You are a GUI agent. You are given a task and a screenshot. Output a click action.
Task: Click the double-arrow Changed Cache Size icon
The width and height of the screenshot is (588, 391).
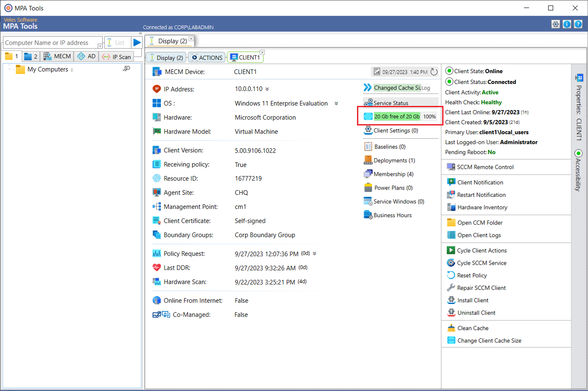point(367,88)
